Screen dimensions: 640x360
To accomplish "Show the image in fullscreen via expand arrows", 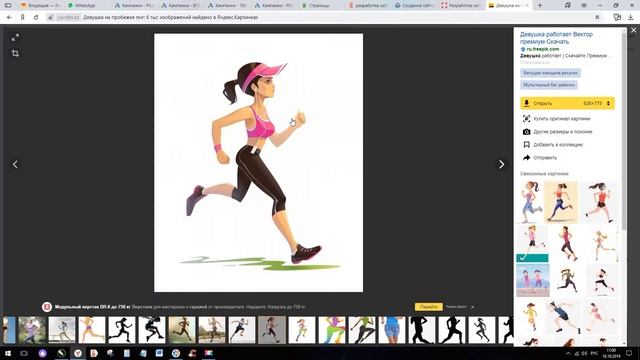I will [x=15, y=38].
